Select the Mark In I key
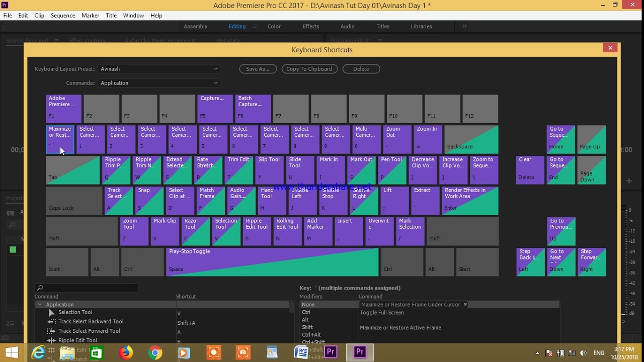Image resolution: width=644 pixels, height=362 pixels. [x=331, y=170]
